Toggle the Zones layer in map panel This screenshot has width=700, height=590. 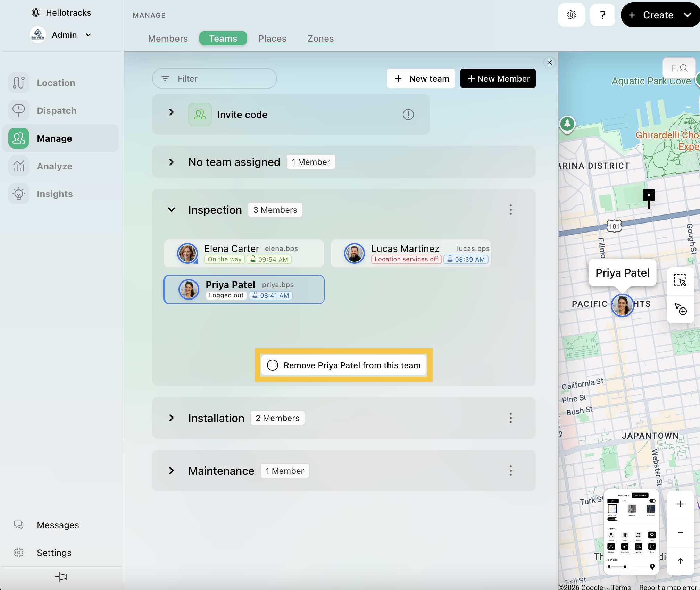point(638,535)
